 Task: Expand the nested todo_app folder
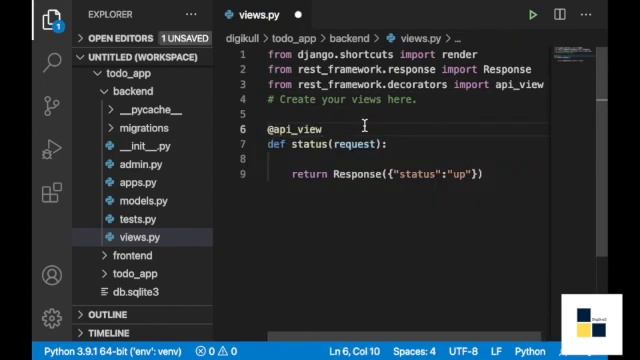tap(104, 273)
